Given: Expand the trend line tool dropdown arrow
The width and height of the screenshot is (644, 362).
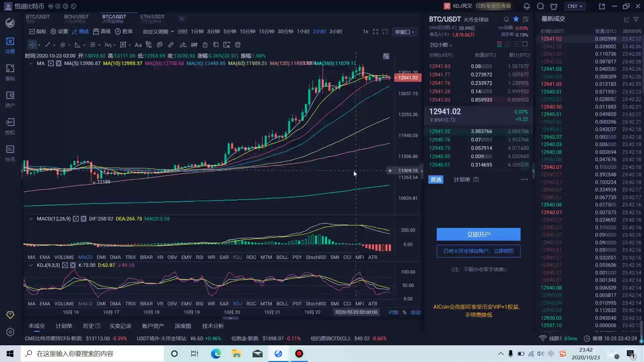Looking at the screenshot, I should pyautogui.click(x=54, y=45).
